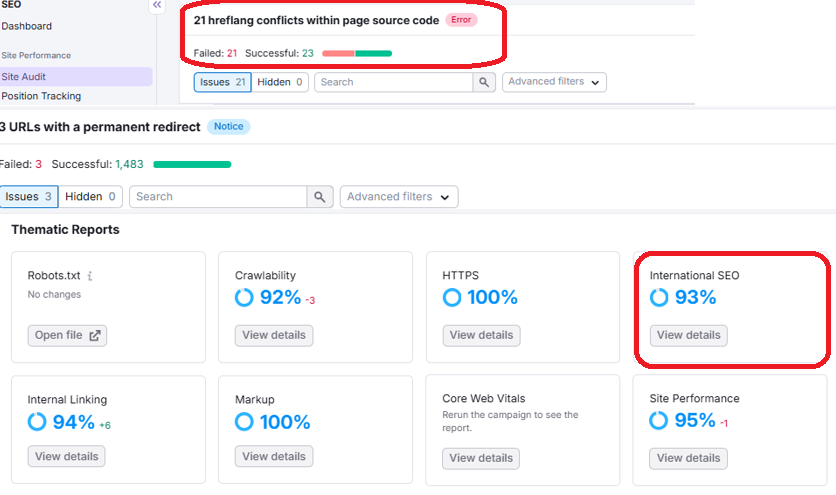Click the Markup 100% score

tap(285, 422)
